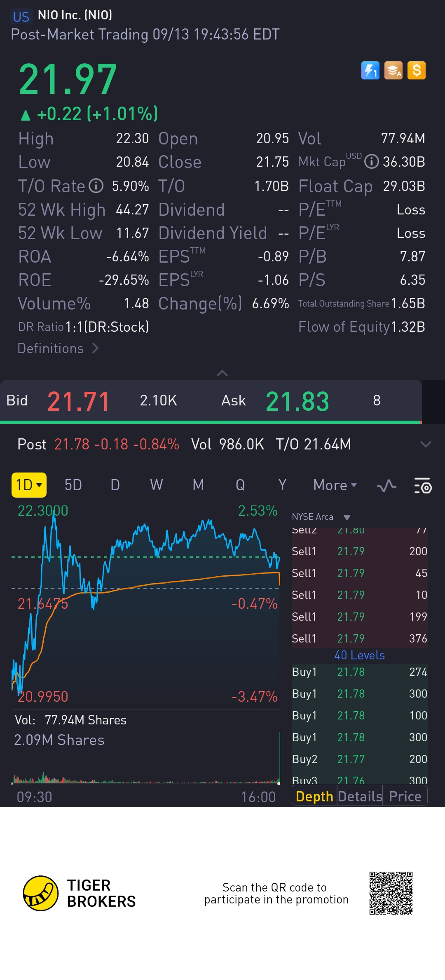Screen dimensions: 445x980
Task: Tap the blue lightning Level 1 icon
Action: click(370, 70)
